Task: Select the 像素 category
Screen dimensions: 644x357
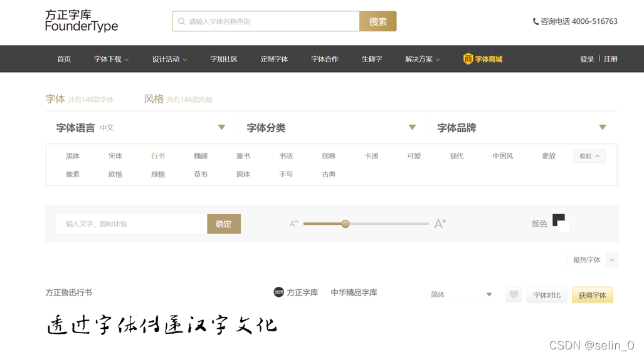Action: click(73, 174)
